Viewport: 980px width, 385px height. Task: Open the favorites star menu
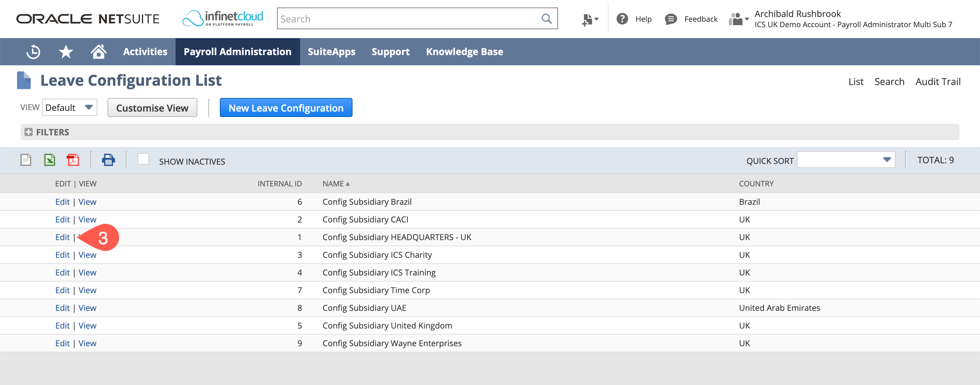click(x=65, y=51)
